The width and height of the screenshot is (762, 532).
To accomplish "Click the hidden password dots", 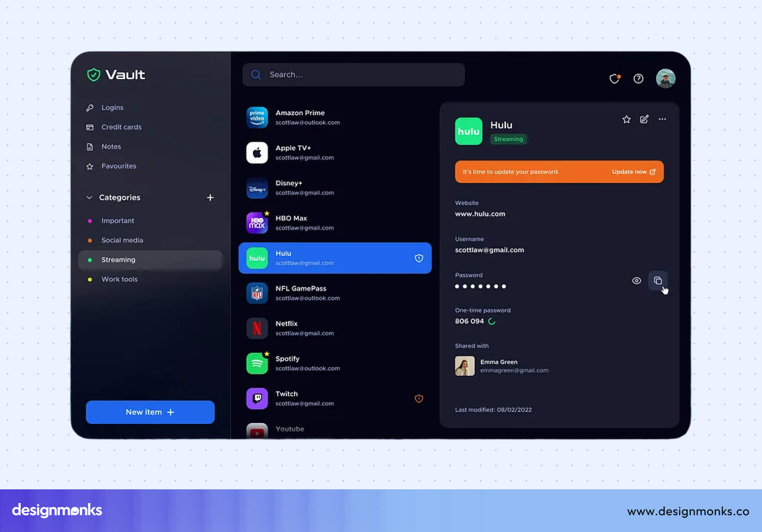I will click(x=480, y=287).
